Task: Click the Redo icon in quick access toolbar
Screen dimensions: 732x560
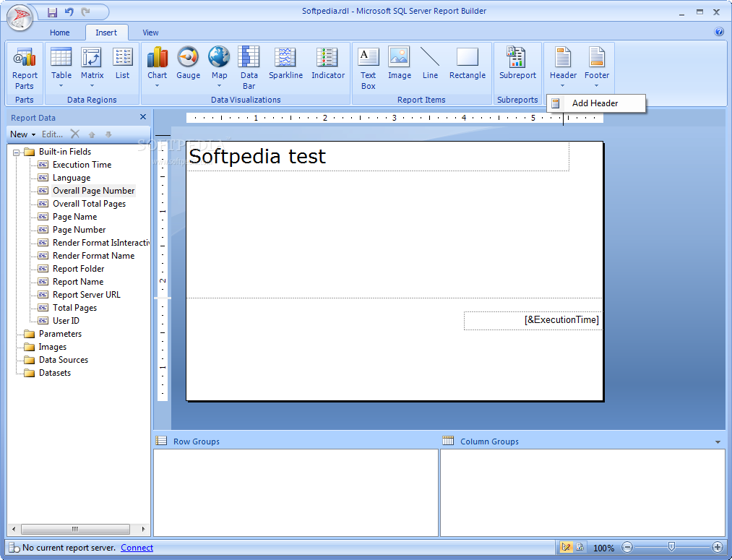Action: pyautogui.click(x=85, y=12)
